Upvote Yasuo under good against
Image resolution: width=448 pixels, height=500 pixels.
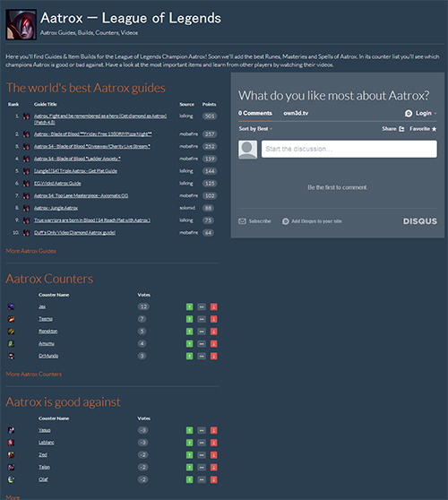pos(189,430)
